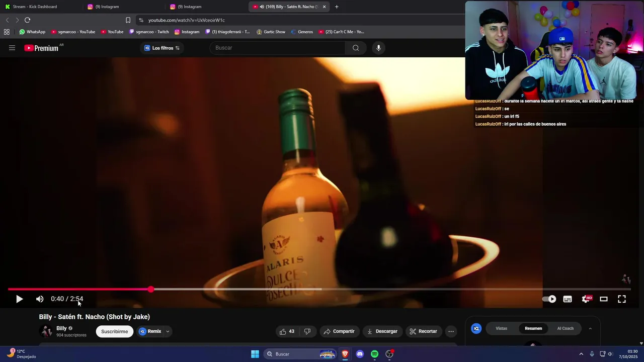Click the Remix button

coord(150,331)
